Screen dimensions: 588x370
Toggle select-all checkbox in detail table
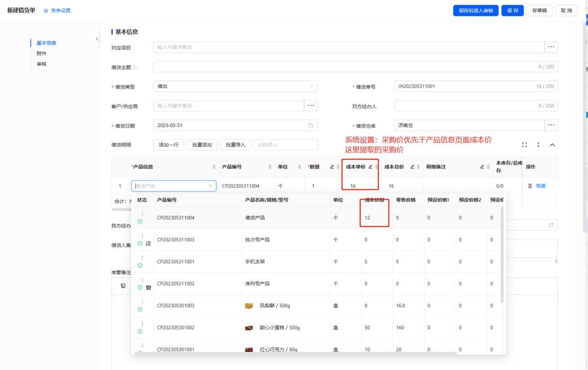pos(120,168)
